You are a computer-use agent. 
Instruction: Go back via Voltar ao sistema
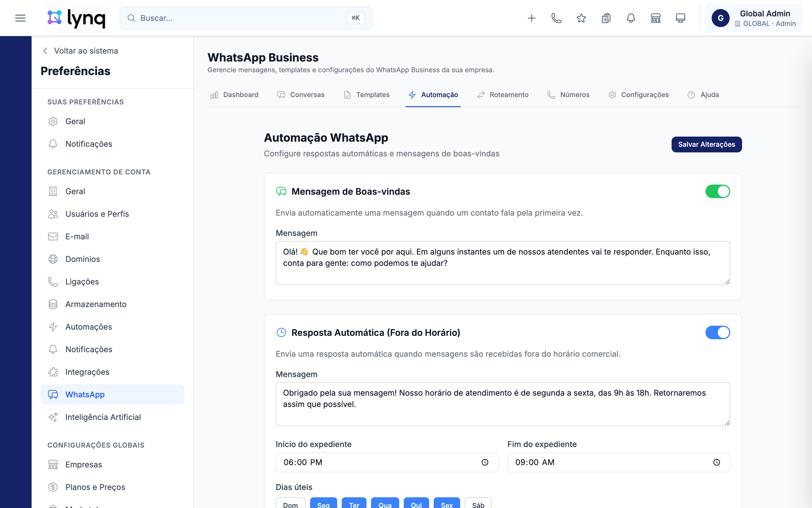click(x=81, y=51)
